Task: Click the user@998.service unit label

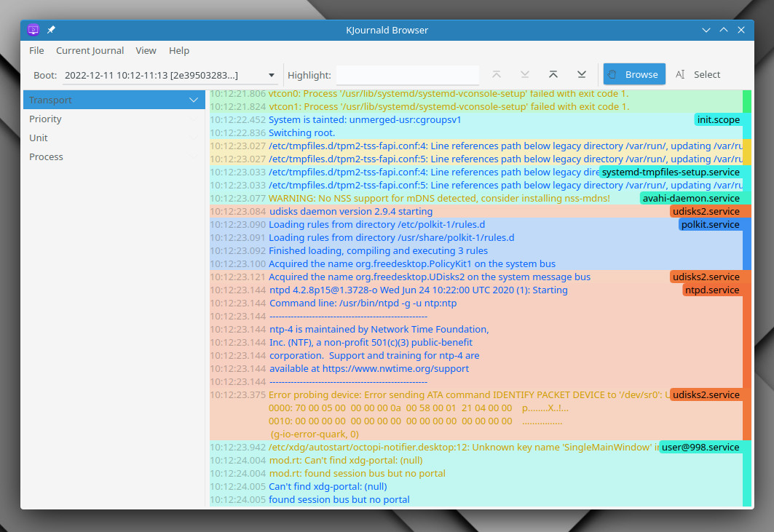Action: [x=700, y=447]
